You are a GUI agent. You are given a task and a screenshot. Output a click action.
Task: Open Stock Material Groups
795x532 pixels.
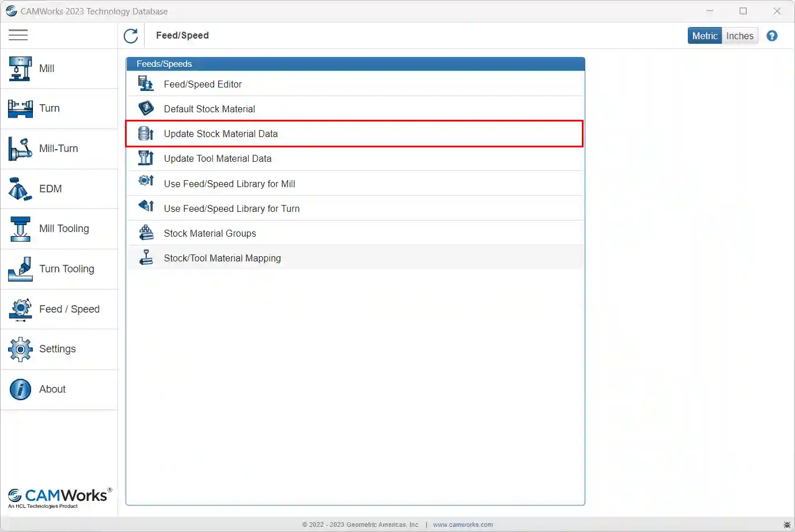[355, 233]
